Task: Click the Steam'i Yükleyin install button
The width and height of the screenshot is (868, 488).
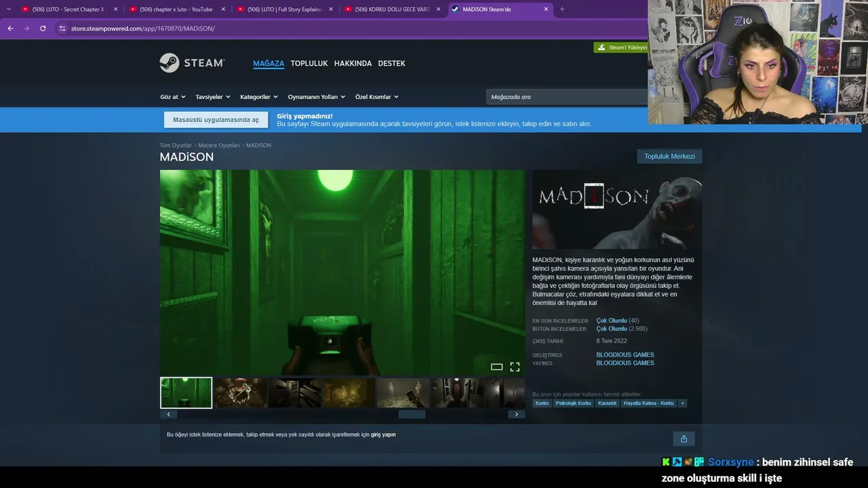Action: [621, 47]
